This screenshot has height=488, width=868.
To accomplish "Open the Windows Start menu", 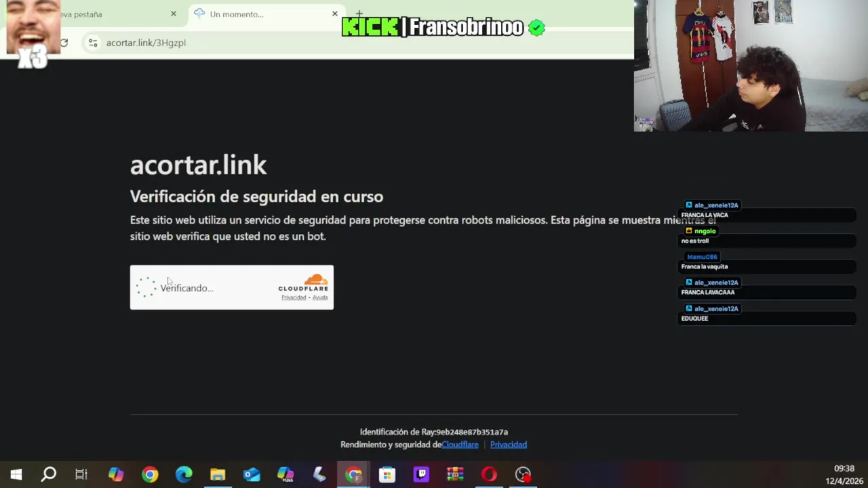I will (16, 474).
